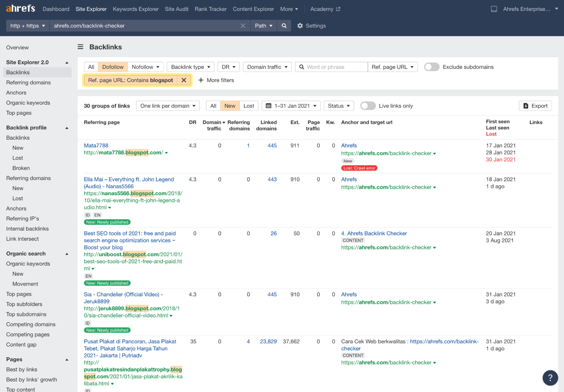Click the notifications monitor icon in header
Screen dimensions: 564x392
pyautogui.click(x=494, y=9)
